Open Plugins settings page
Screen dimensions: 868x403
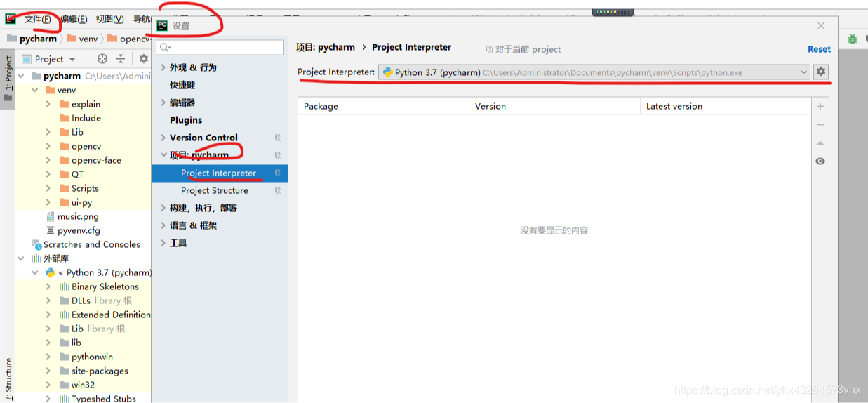pyautogui.click(x=186, y=120)
